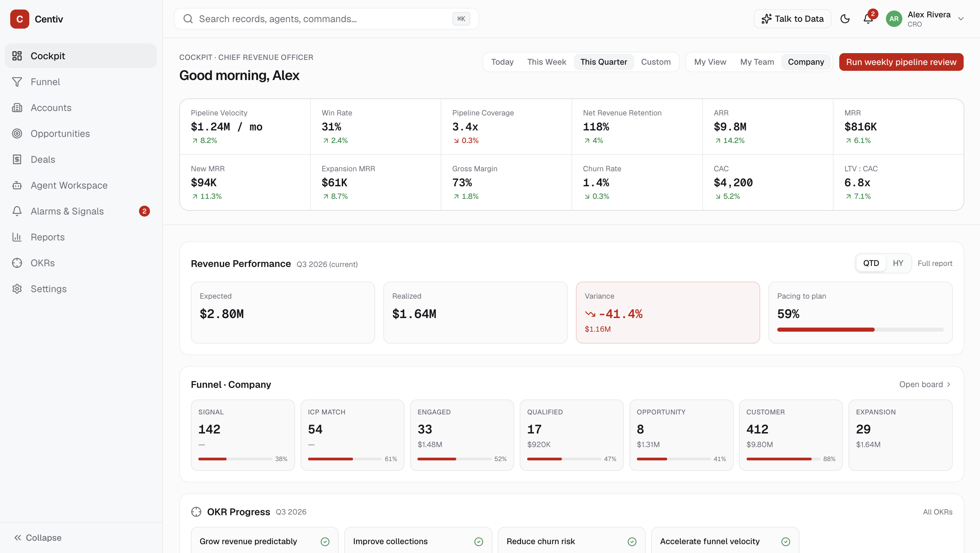This screenshot has height=553, width=980.
Task: Open the Variance -41.4% card
Action: click(668, 312)
